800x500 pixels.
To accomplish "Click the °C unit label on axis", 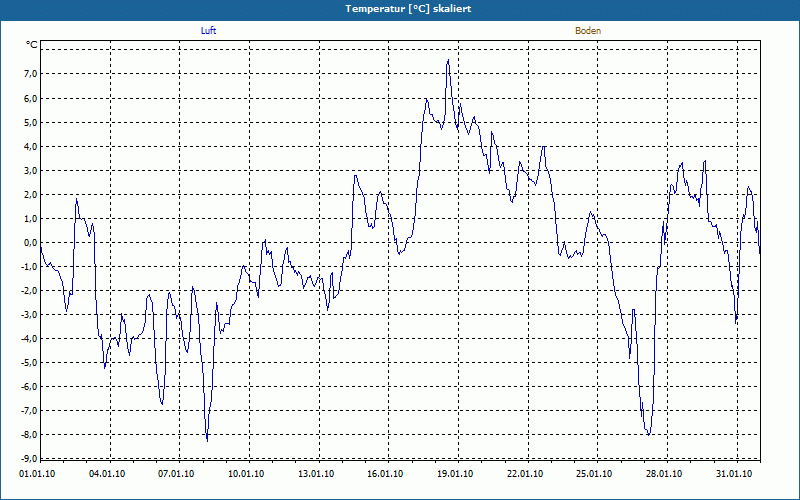I will pos(32,45).
